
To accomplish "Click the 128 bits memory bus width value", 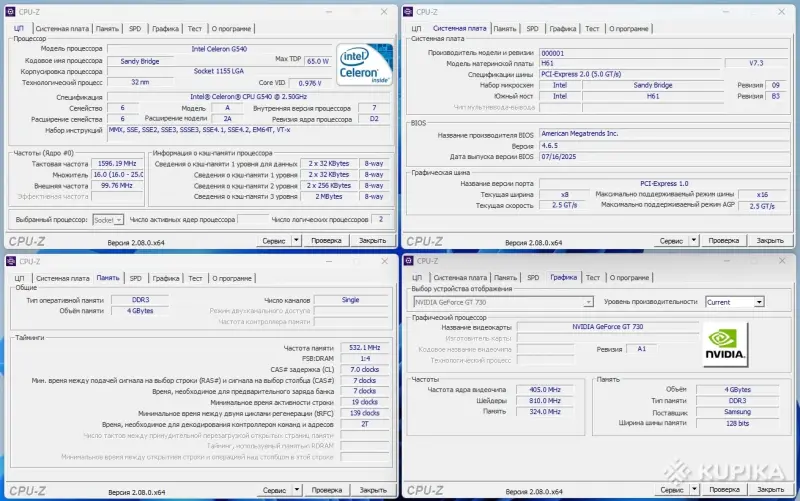I will click(x=737, y=423).
